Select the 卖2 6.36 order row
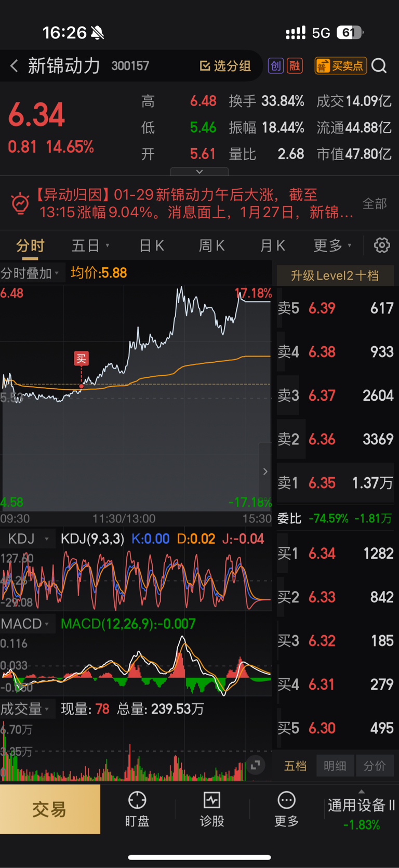The width and height of the screenshot is (399, 868). (x=335, y=439)
